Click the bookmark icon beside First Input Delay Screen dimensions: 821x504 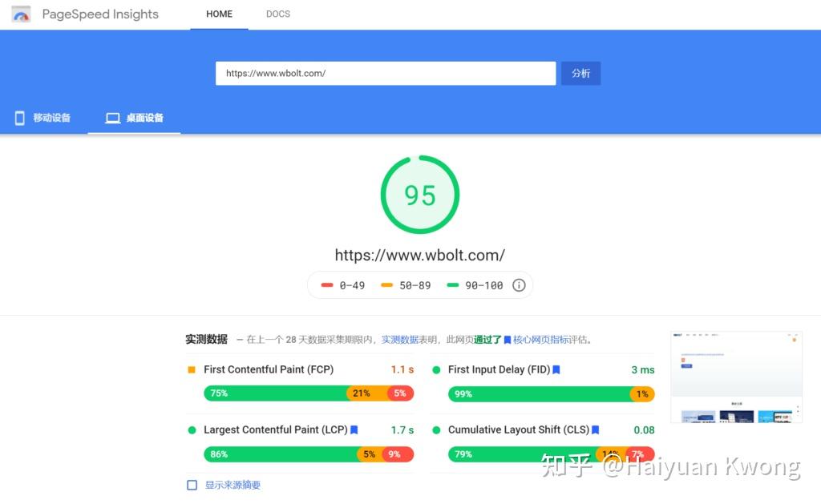pos(556,369)
